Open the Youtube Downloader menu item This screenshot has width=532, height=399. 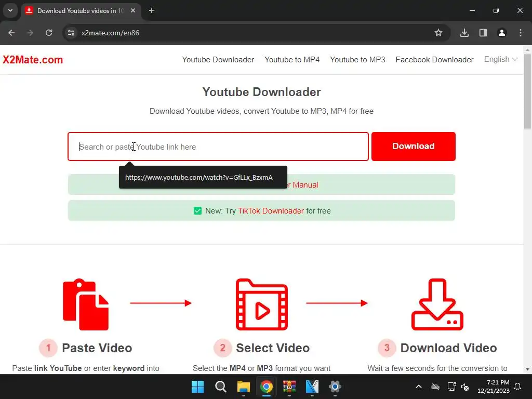tap(218, 60)
